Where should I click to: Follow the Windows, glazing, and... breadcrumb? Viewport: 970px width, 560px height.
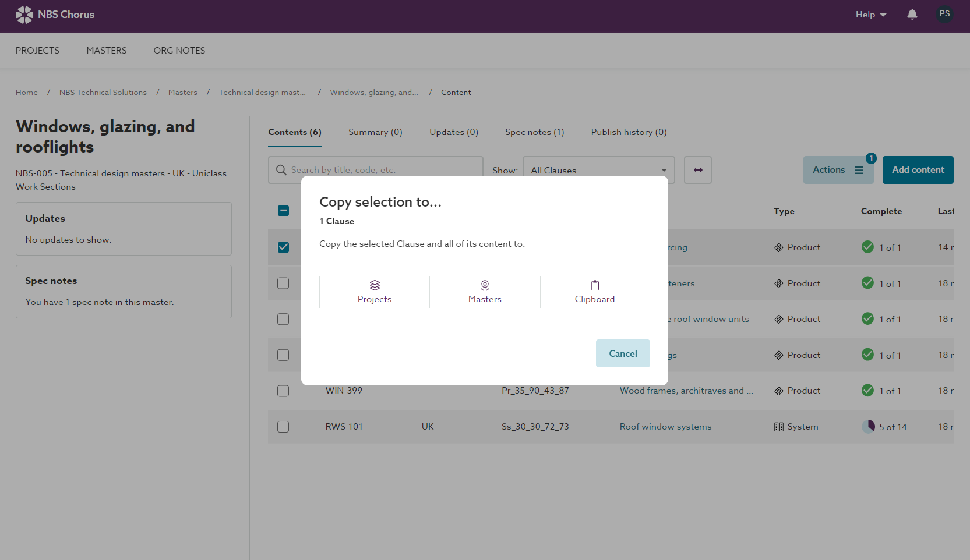(374, 93)
